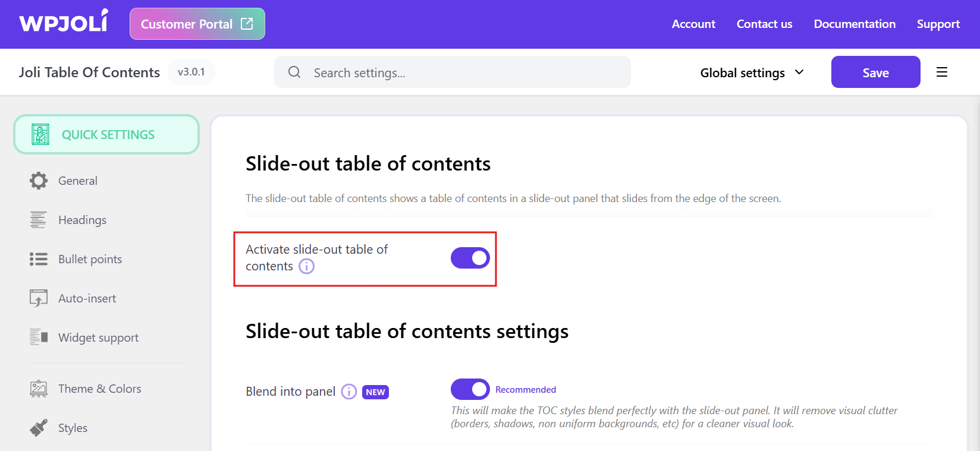
Task: Open the Customer Portal button
Action: [197, 24]
